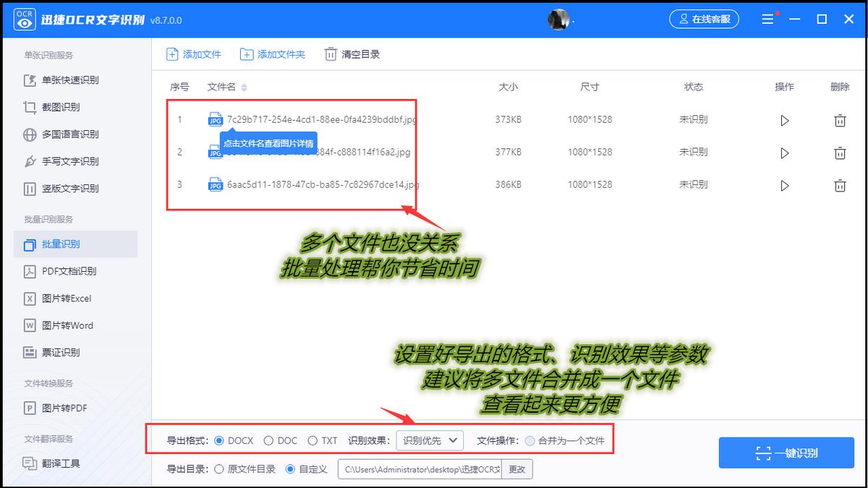Delete the third file using its trash icon
868x488 pixels.
pos(840,185)
